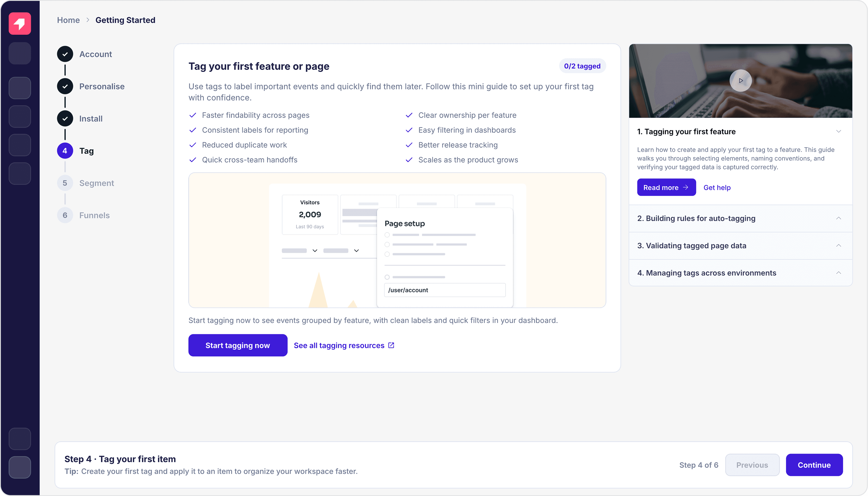Click the pink app logo in the sidebar
Viewport: 868px width, 496px height.
point(19,23)
